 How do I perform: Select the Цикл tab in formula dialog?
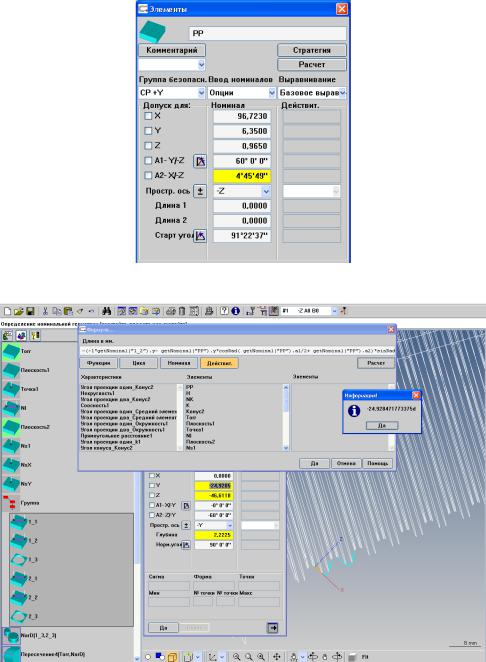coord(139,363)
